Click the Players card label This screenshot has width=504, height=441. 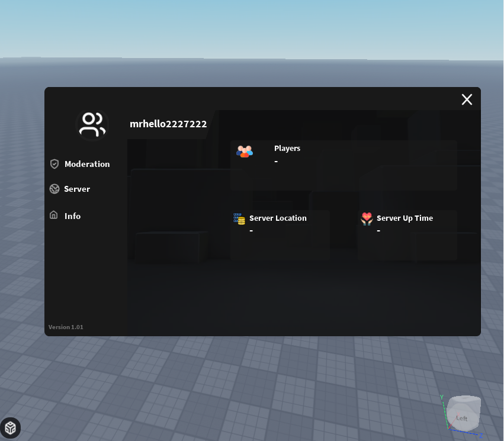coord(287,149)
